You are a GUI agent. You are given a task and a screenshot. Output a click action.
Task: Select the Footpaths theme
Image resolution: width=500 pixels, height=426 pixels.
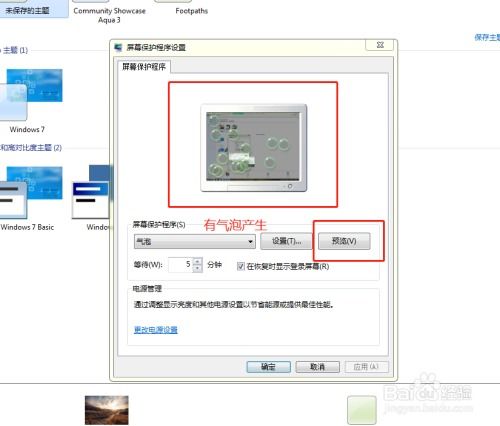[191, 11]
